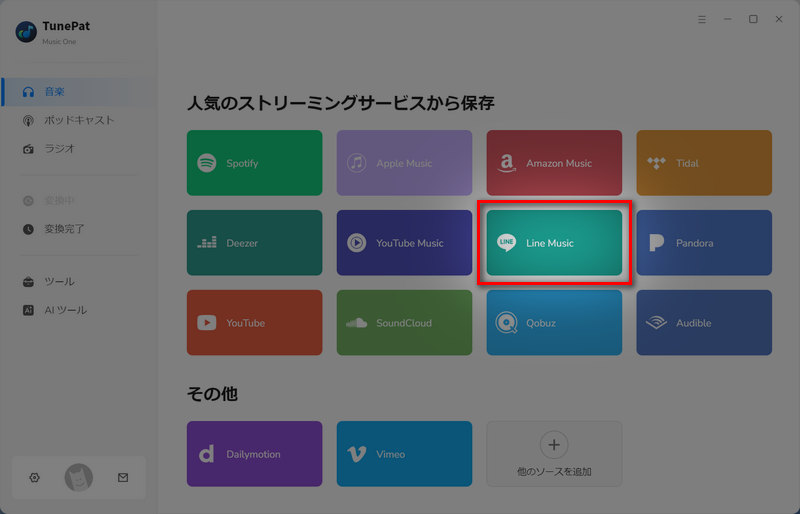The height and width of the screenshot is (514, 800).
Task: Click 他のソースを追加 plus tile
Action: click(x=554, y=454)
